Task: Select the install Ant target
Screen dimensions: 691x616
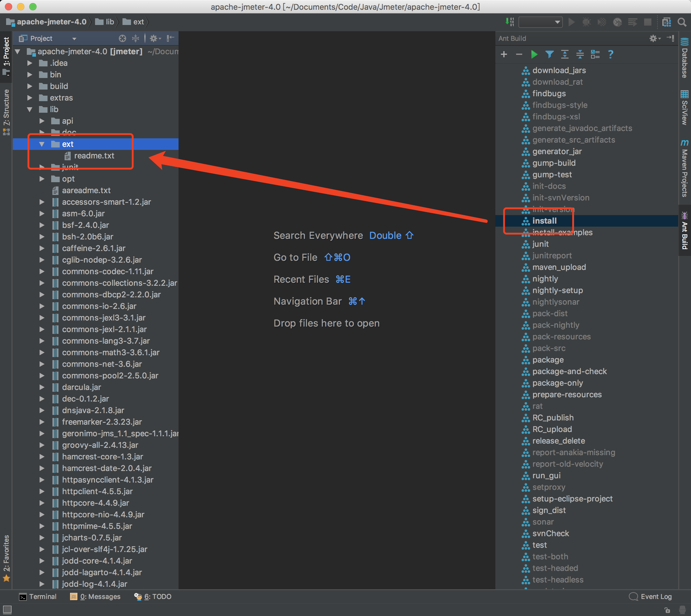Action: 544,221
